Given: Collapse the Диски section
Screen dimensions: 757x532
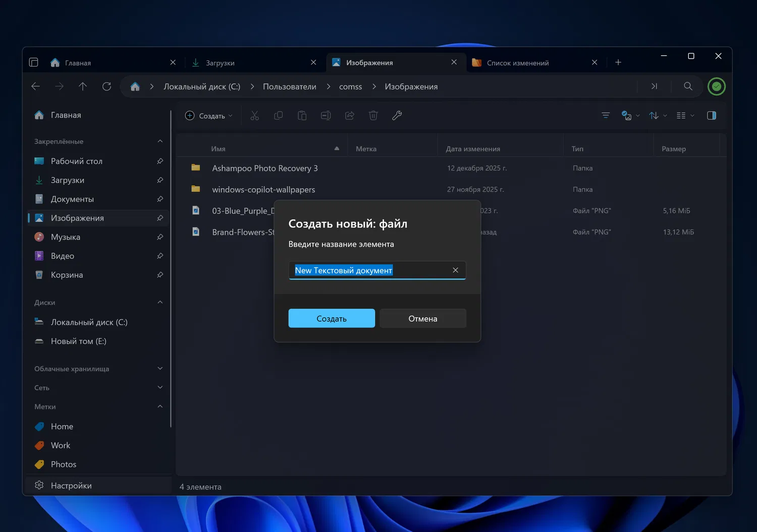Looking at the screenshot, I should pyautogui.click(x=160, y=303).
